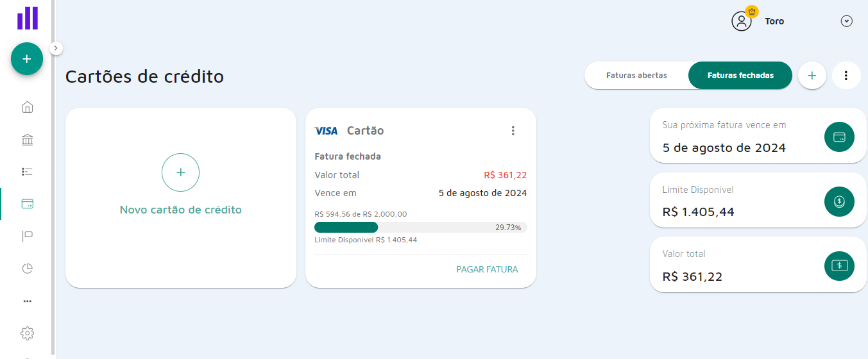Open the transactions list icon
Viewport: 868px width, 359px height.
click(x=27, y=172)
